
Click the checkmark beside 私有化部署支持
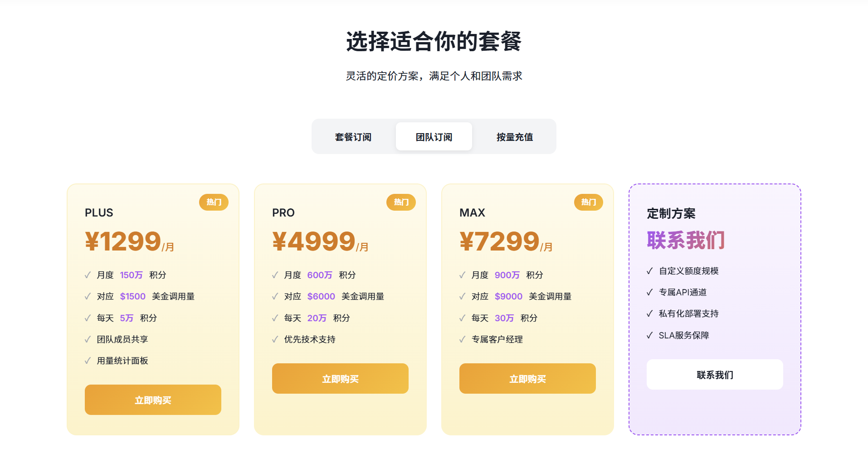[649, 313]
